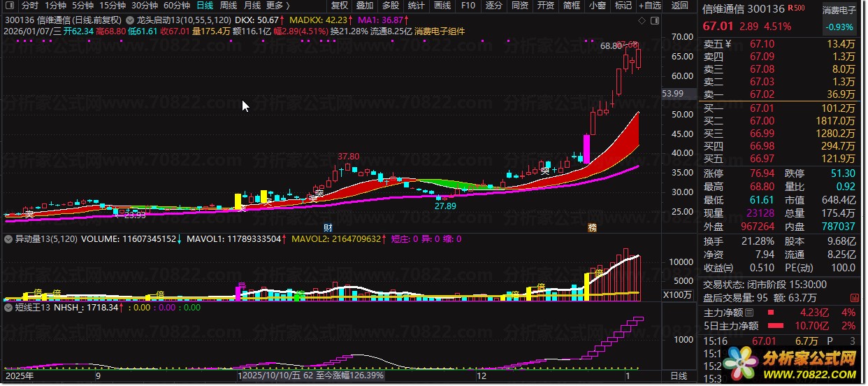Click the 涨停 price 76.94

(x=762, y=173)
